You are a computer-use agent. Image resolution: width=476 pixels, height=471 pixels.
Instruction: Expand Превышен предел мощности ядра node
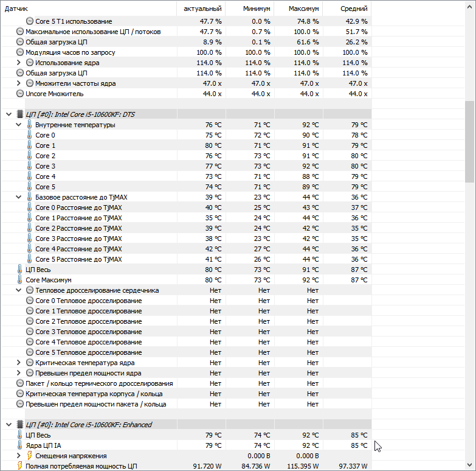click(18, 373)
